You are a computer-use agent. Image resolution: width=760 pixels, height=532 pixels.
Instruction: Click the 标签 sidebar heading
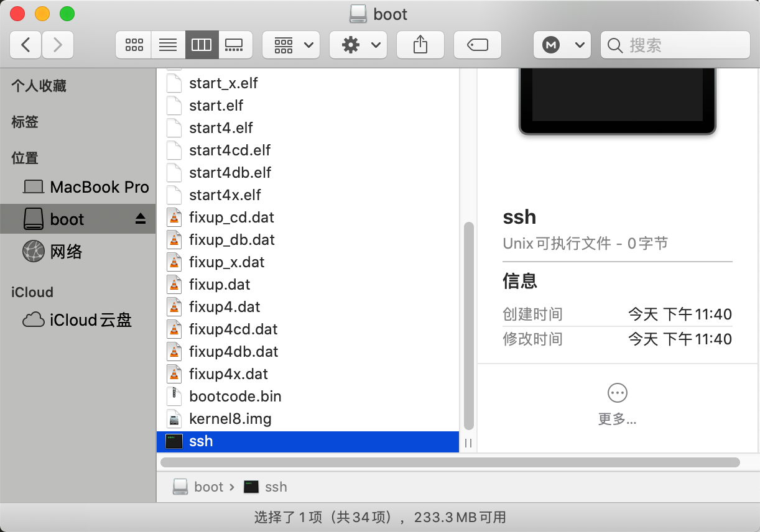25,122
